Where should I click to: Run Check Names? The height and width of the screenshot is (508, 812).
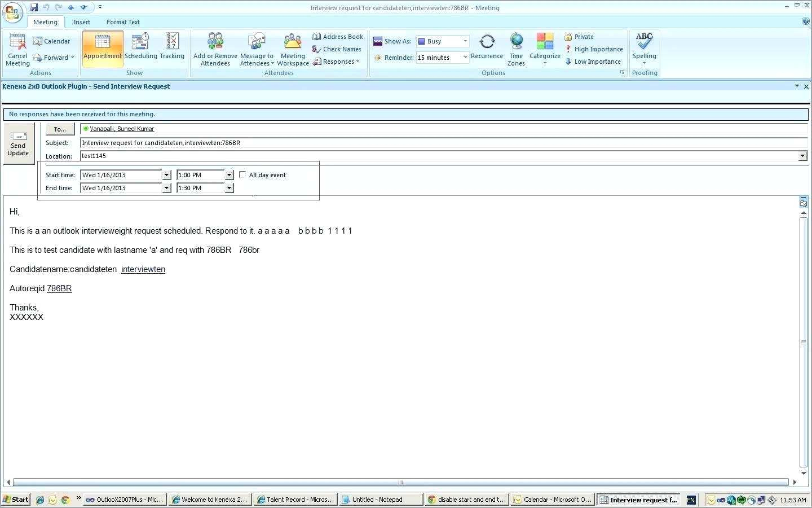pos(337,49)
